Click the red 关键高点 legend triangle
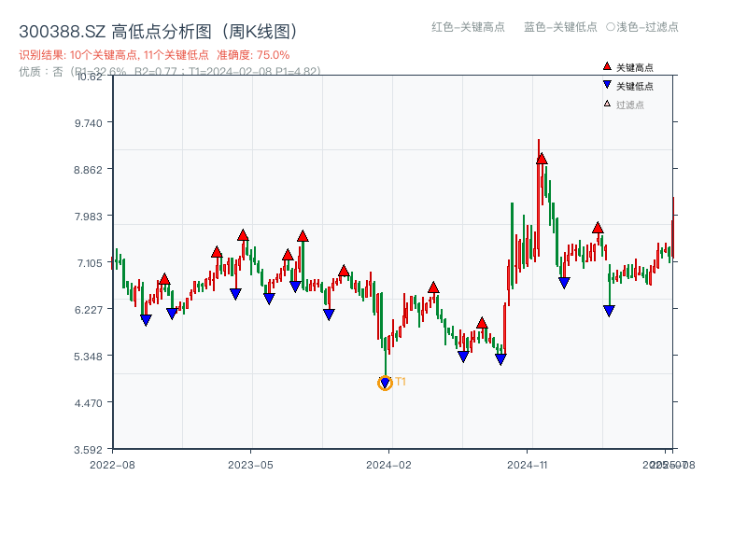Screen dimensions: 747x560 (x=607, y=67)
